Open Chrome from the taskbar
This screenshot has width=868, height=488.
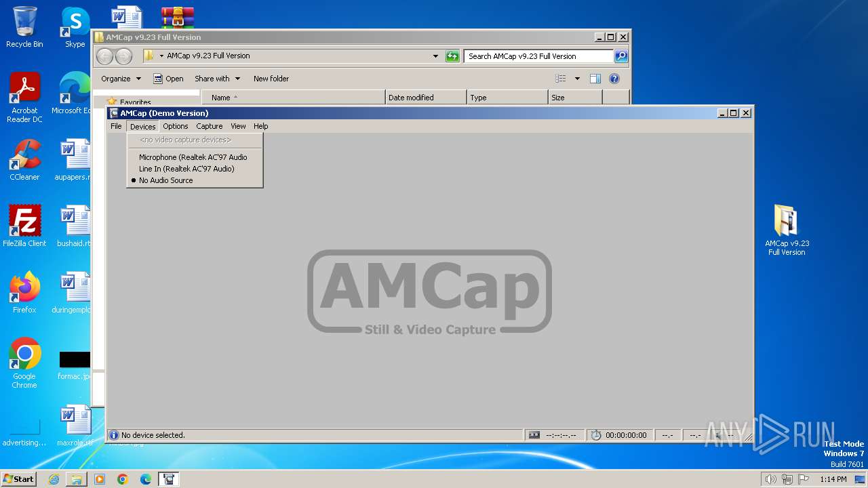(x=122, y=479)
